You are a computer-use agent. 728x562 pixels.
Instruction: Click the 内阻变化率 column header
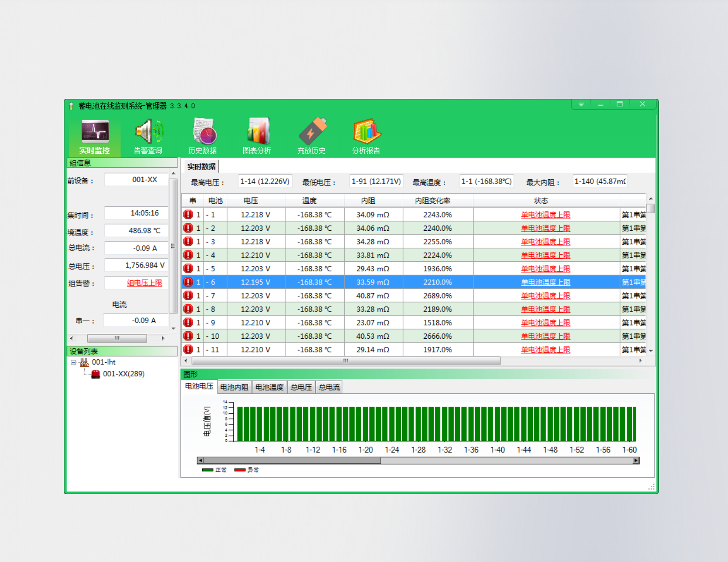pyautogui.click(x=432, y=201)
